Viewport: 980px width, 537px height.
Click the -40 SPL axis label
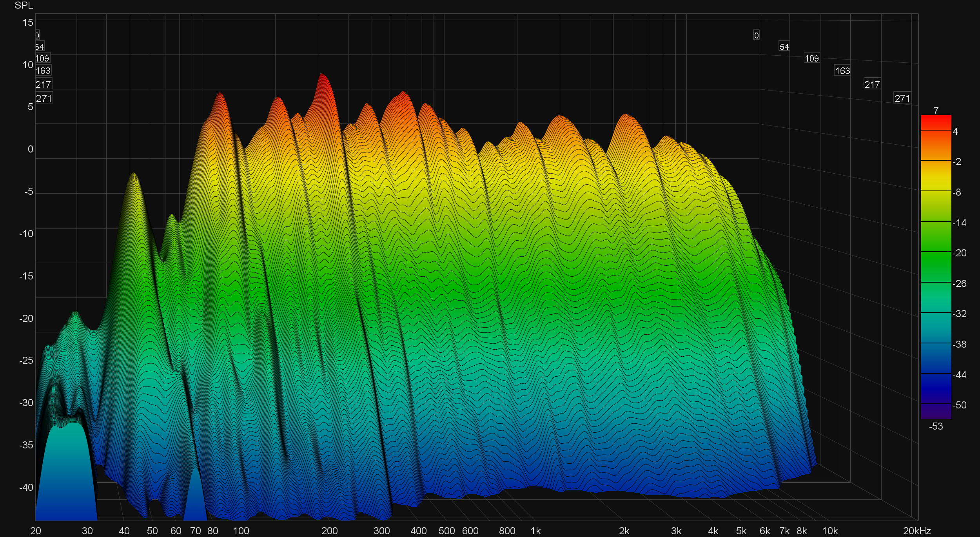26,487
